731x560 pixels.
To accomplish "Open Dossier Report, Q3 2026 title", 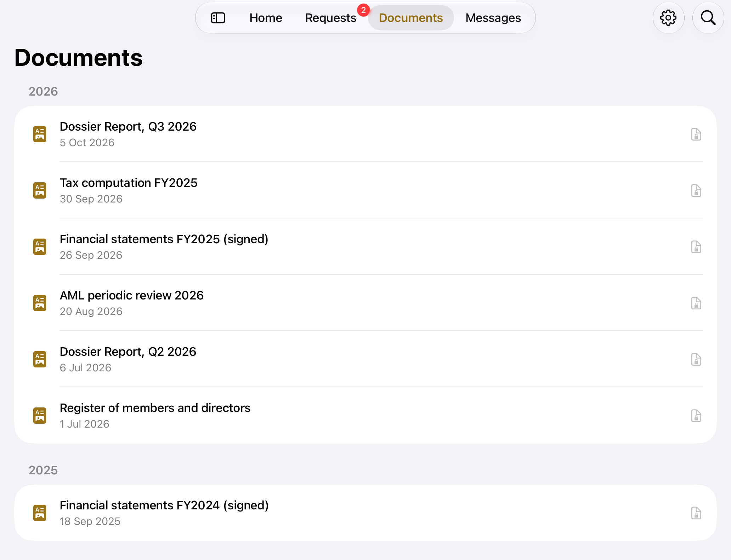I will 128,126.
